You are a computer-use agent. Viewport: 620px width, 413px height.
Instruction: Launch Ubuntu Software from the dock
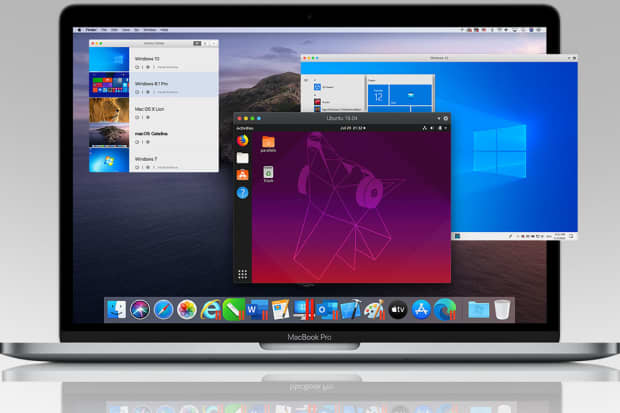(x=242, y=174)
